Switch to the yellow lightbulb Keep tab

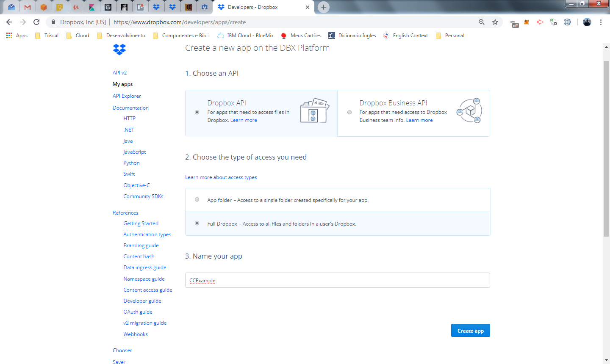click(60, 7)
